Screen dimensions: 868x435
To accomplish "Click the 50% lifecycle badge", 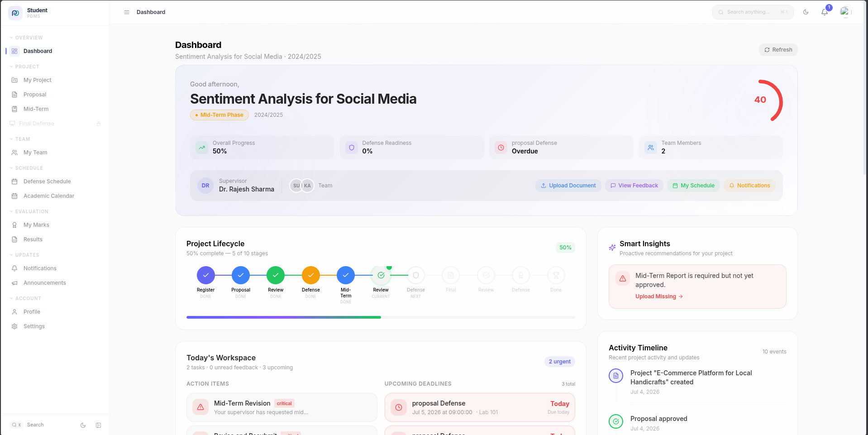I will (x=565, y=248).
